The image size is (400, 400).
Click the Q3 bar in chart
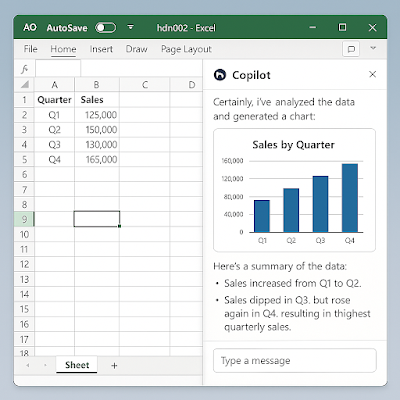point(320,204)
